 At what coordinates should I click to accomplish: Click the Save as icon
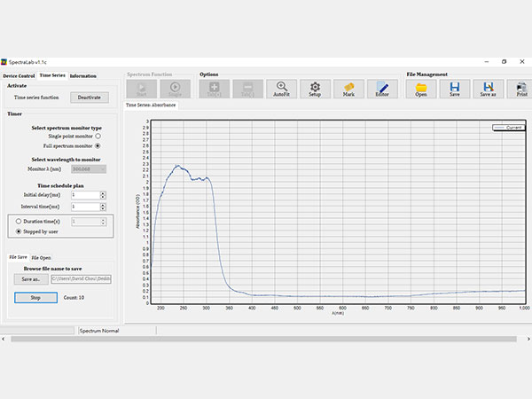[488, 89]
